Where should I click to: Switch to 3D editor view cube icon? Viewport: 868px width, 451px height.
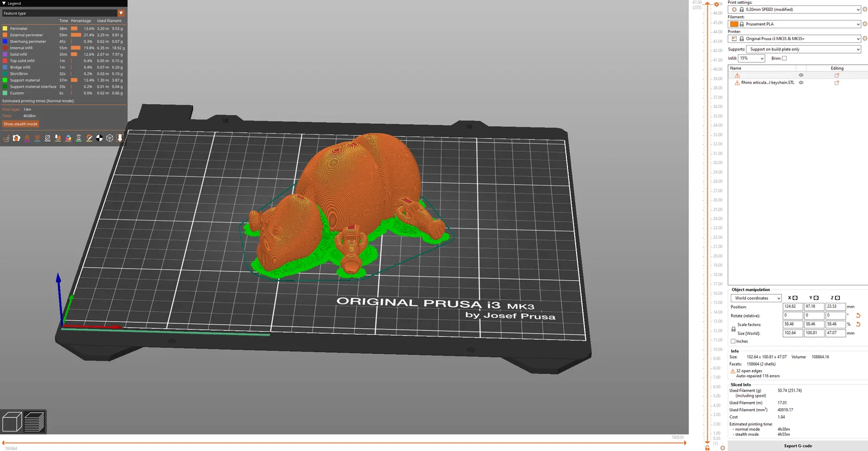tap(12, 422)
